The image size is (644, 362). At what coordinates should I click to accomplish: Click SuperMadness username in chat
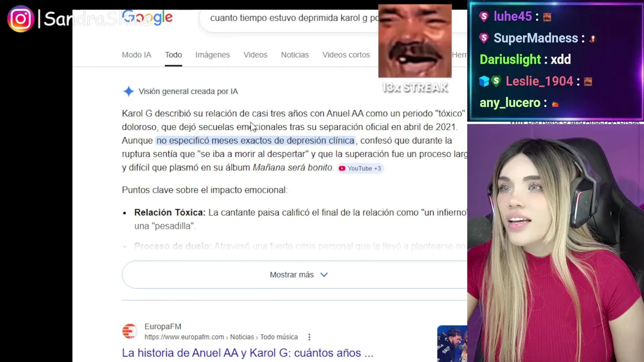click(x=536, y=38)
